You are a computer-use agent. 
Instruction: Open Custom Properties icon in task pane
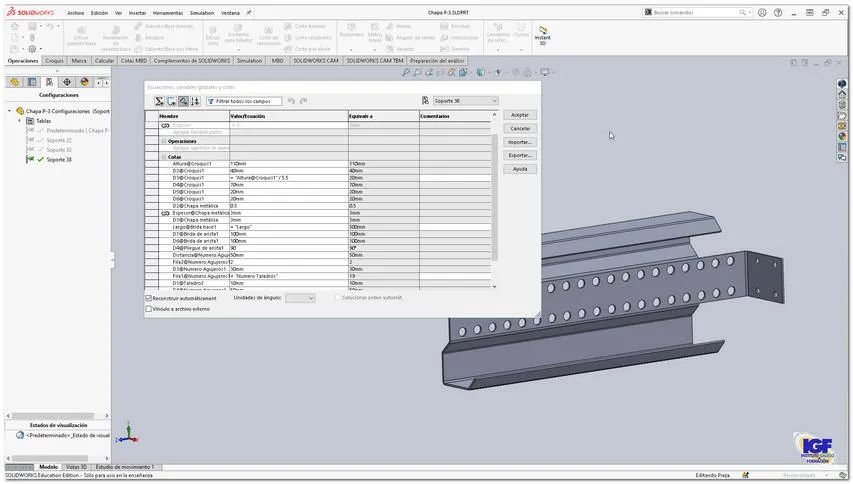(x=842, y=147)
